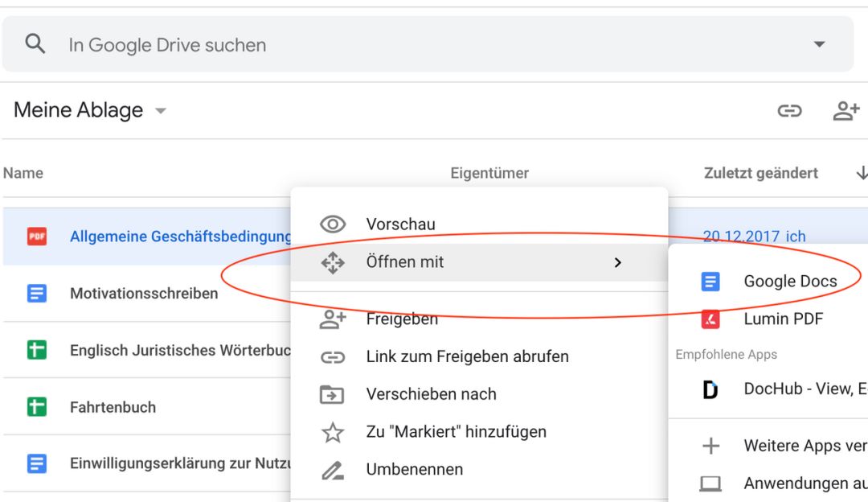
Task: Click the plus icon for more apps
Action: pyautogui.click(x=710, y=446)
